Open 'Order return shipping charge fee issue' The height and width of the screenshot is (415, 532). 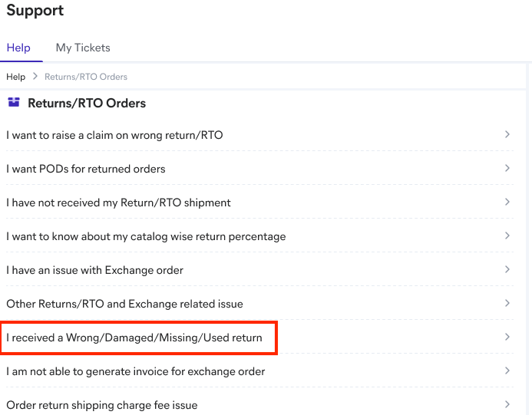point(102,405)
